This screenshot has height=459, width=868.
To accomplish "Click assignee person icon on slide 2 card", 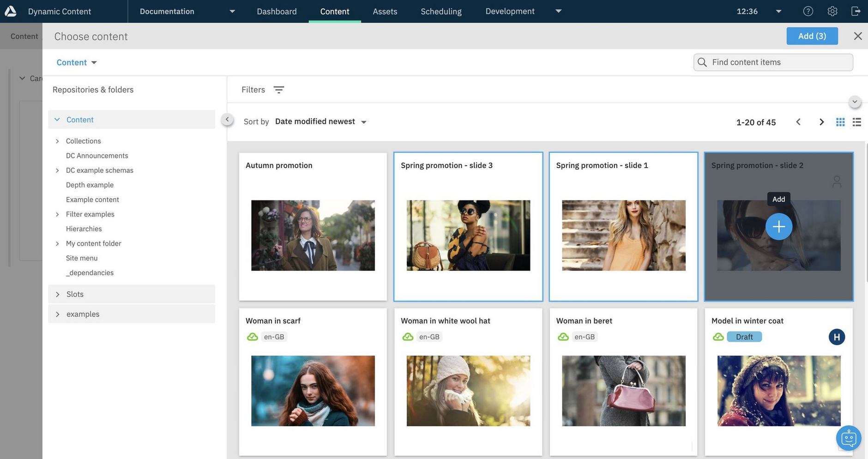I will point(837,182).
